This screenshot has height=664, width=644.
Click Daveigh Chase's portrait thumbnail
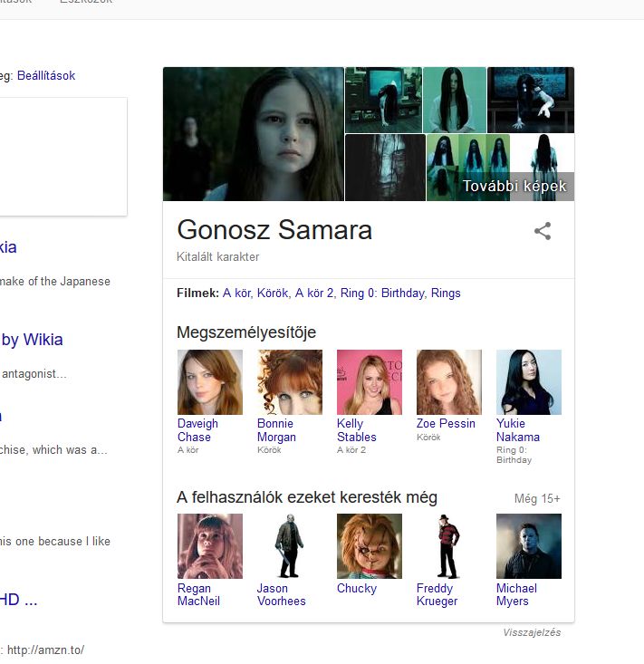pos(210,382)
